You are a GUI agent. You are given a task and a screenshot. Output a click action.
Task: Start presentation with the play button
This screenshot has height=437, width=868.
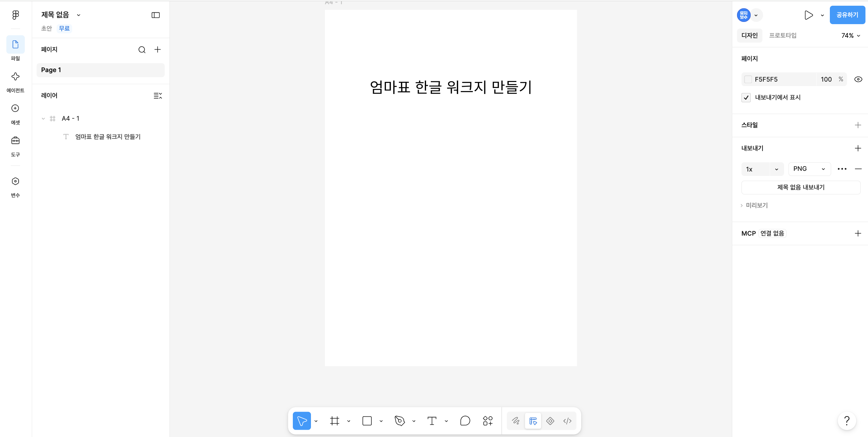click(x=808, y=15)
